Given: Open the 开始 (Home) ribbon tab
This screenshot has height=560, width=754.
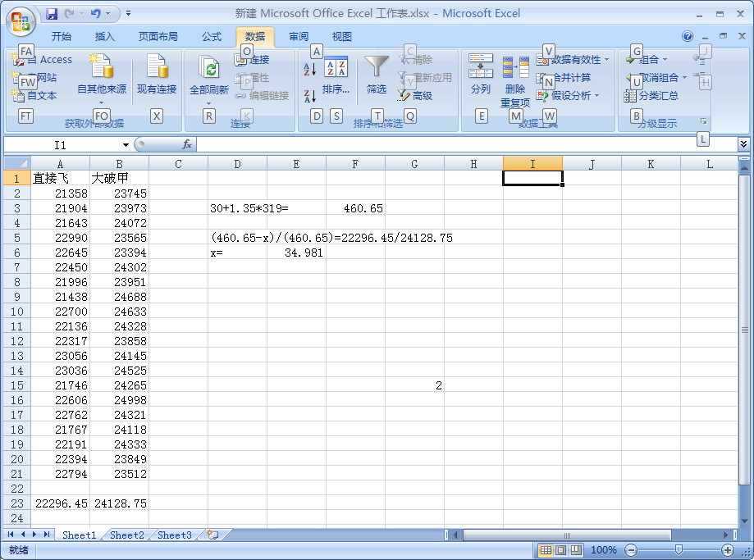Looking at the screenshot, I should pos(62,37).
